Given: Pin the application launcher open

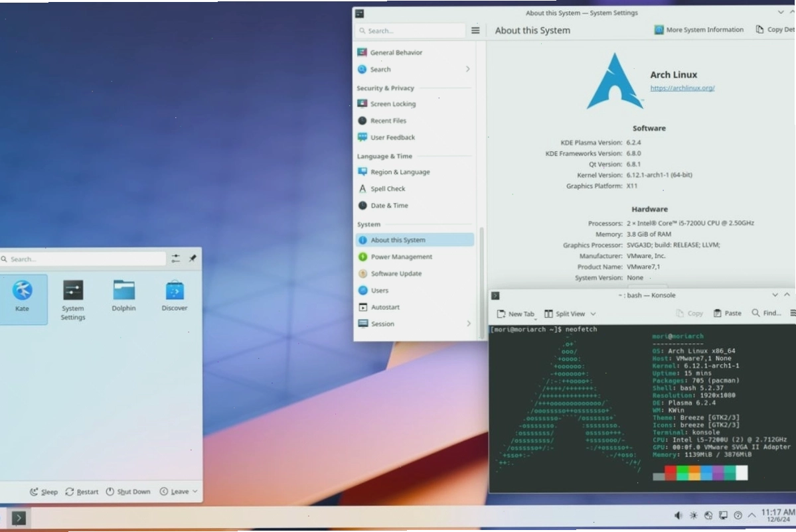Looking at the screenshot, I should (x=193, y=259).
